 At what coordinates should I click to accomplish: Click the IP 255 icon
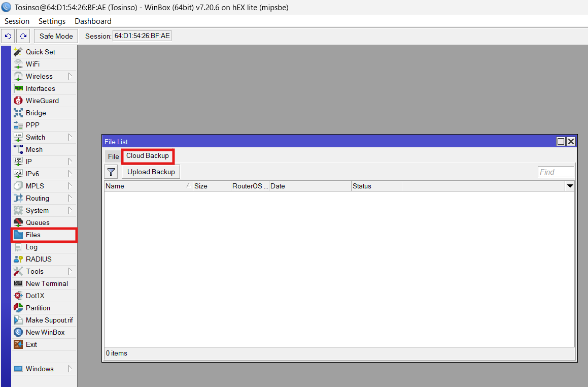coord(18,162)
